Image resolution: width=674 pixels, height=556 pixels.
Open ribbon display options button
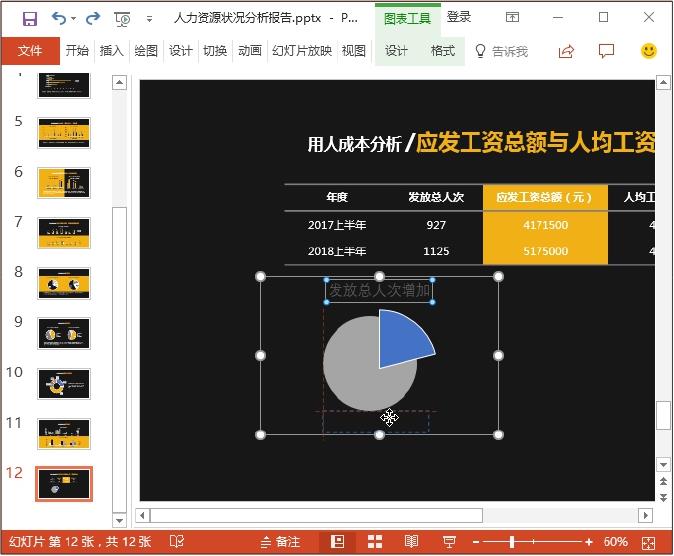[512, 18]
